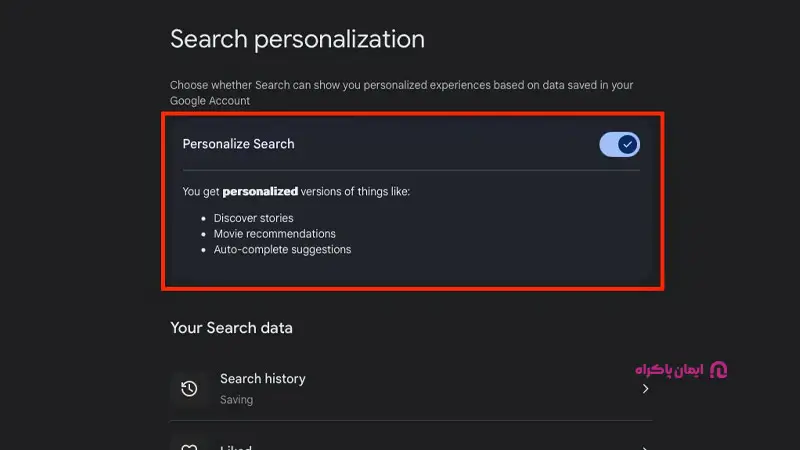Click the Discover stories bullet item
800x450 pixels.
pyautogui.click(x=253, y=218)
